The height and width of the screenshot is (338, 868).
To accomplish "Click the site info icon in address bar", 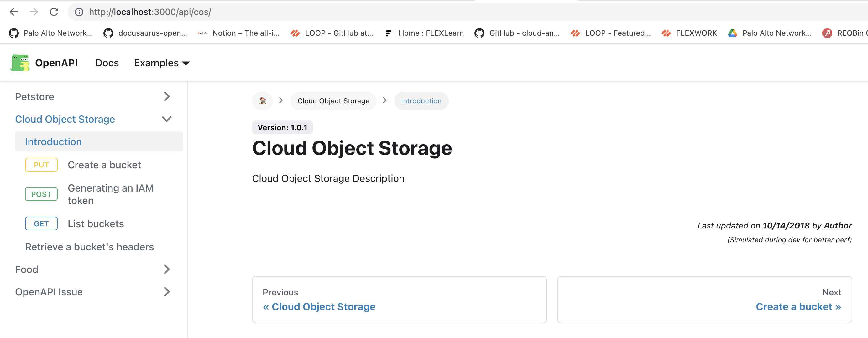I will [79, 12].
